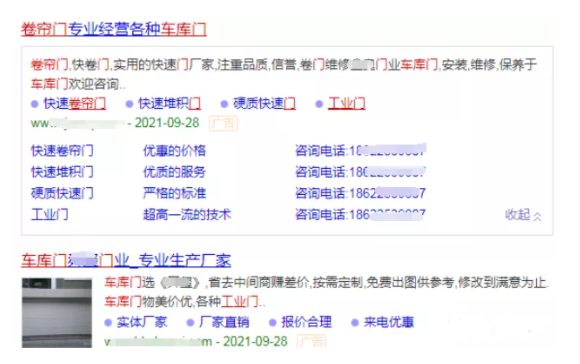This screenshot has width=580, height=364.
Task: Click 咨询电话 in the 优质的服务 row
Action: click(x=360, y=172)
